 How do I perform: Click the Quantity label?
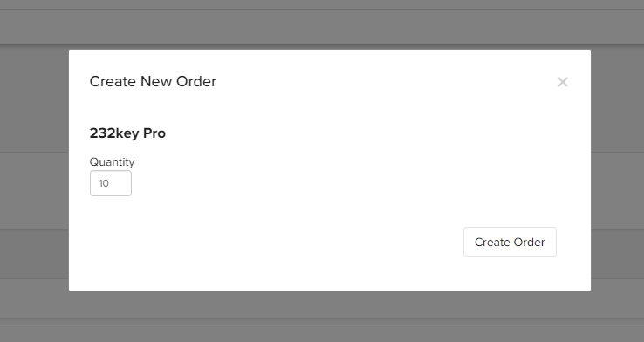(112, 161)
